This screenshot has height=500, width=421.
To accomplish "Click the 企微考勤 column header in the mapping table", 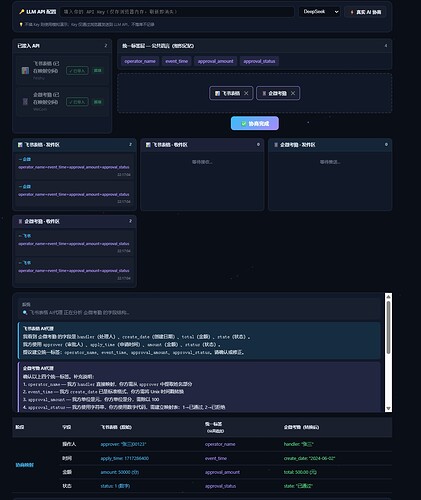I will (301, 427).
